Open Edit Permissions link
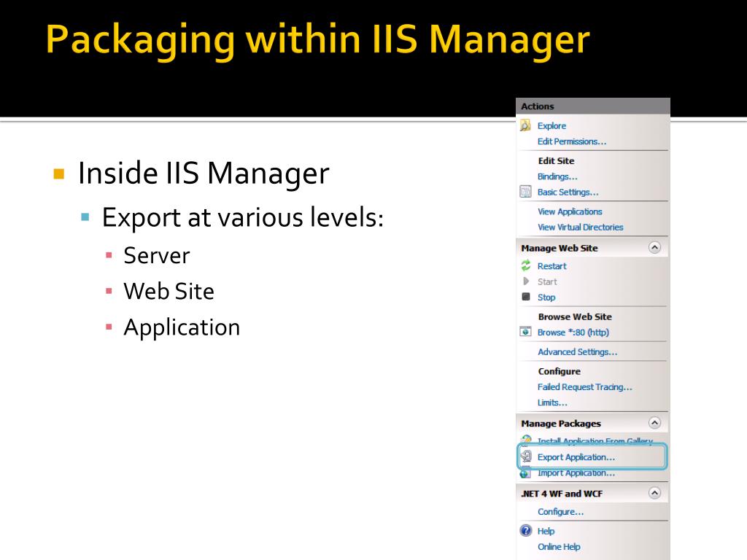This screenshot has width=747, height=560. click(x=572, y=141)
